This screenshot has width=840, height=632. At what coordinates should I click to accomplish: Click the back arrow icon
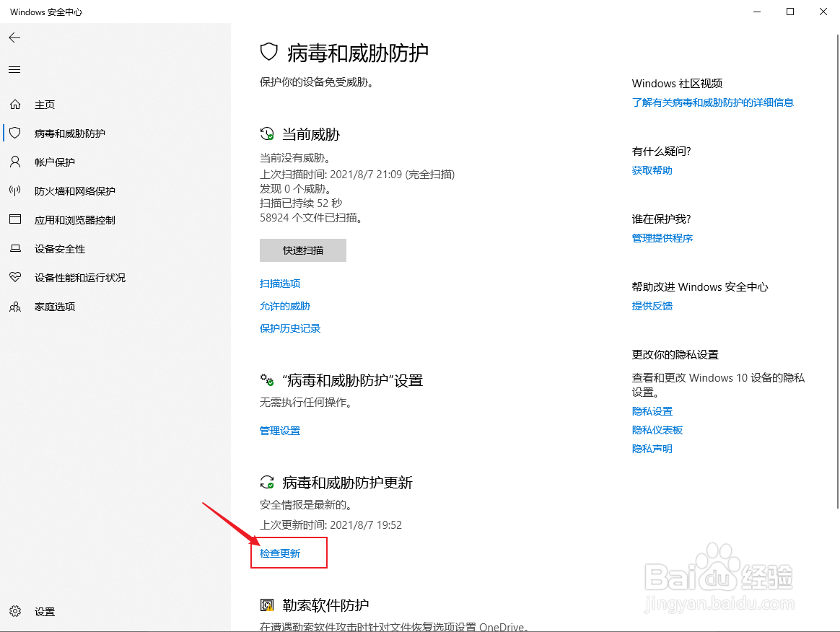[14, 38]
